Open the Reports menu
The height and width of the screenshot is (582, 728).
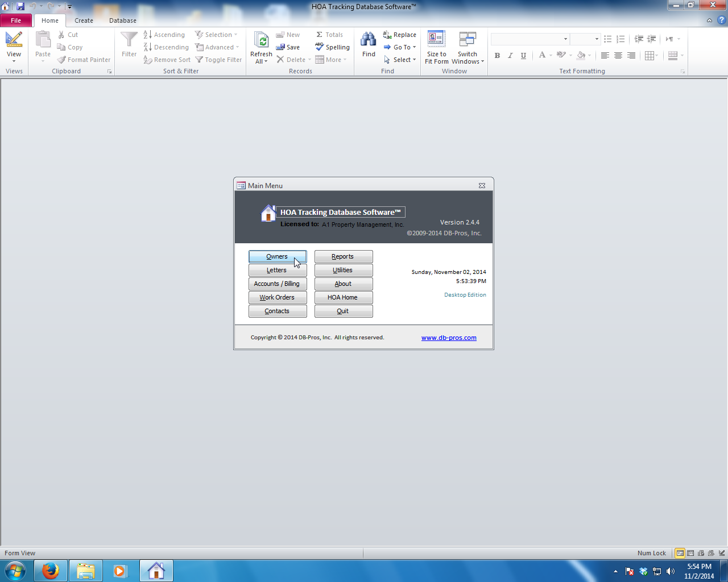point(344,256)
